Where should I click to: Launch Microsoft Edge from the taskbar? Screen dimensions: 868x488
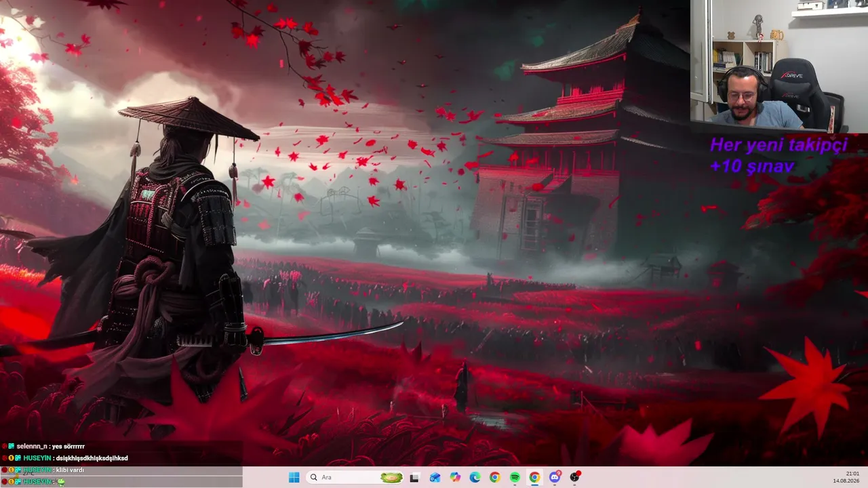[x=475, y=477]
